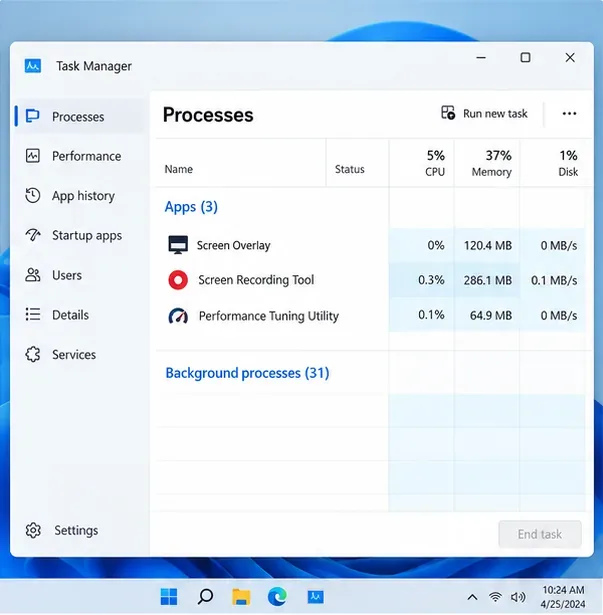The height and width of the screenshot is (615, 603).
Task: Open the App history tab label
Action: [x=84, y=196]
